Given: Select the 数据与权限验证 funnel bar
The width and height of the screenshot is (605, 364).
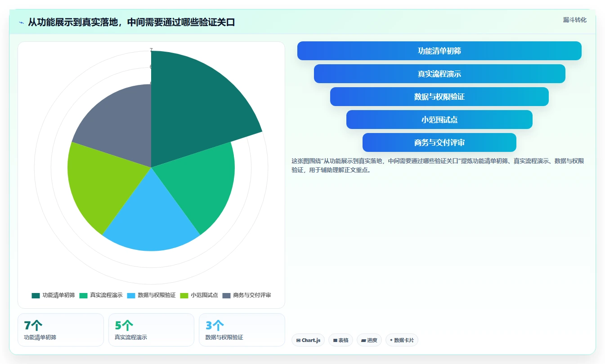Looking at the screenshot, I should pos(439,97).
